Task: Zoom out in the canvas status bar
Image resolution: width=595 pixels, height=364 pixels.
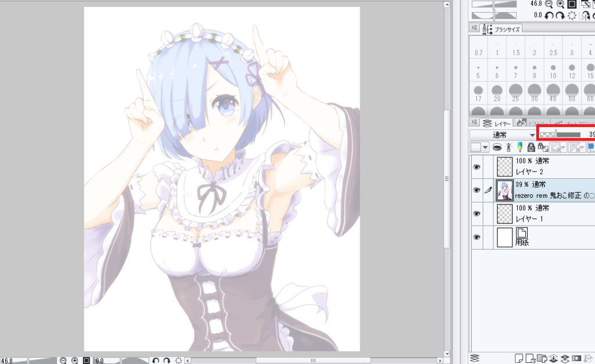Action: click(63, 361)
